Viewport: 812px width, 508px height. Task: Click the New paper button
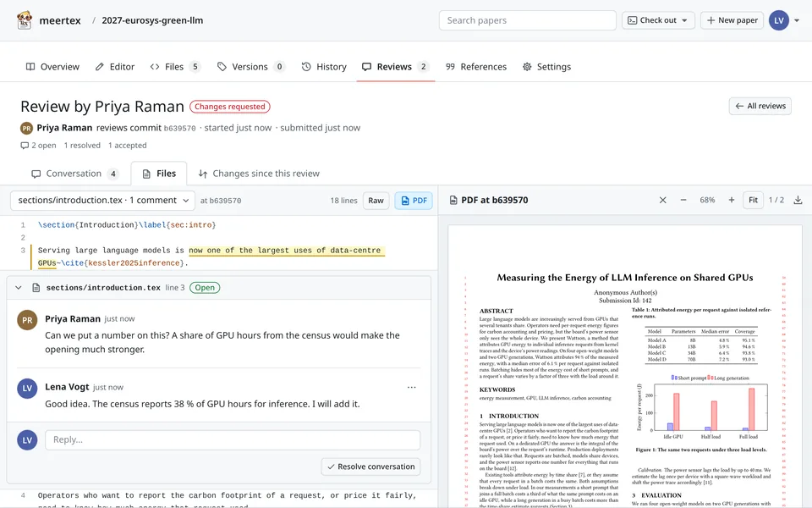pos(732,20)
